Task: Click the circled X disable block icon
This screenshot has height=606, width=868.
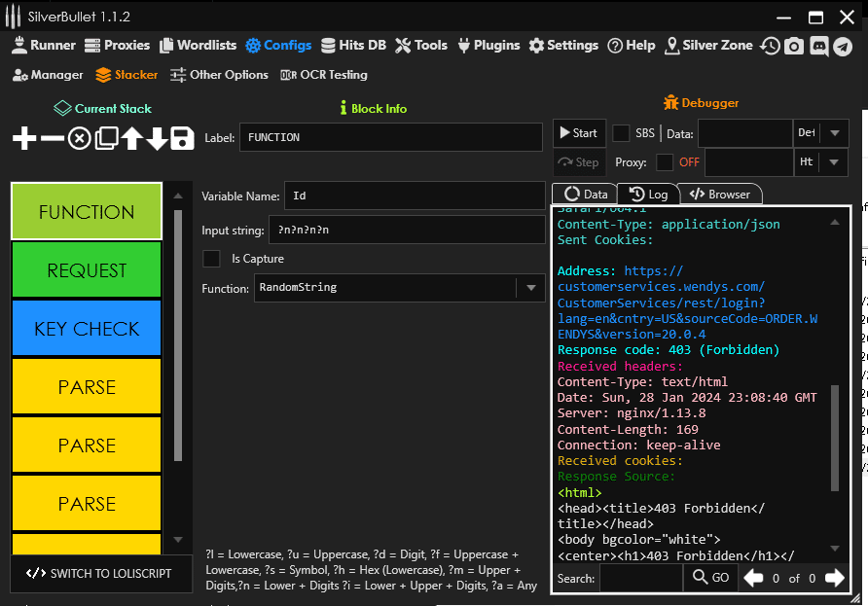Action: [x=79, y=139]
